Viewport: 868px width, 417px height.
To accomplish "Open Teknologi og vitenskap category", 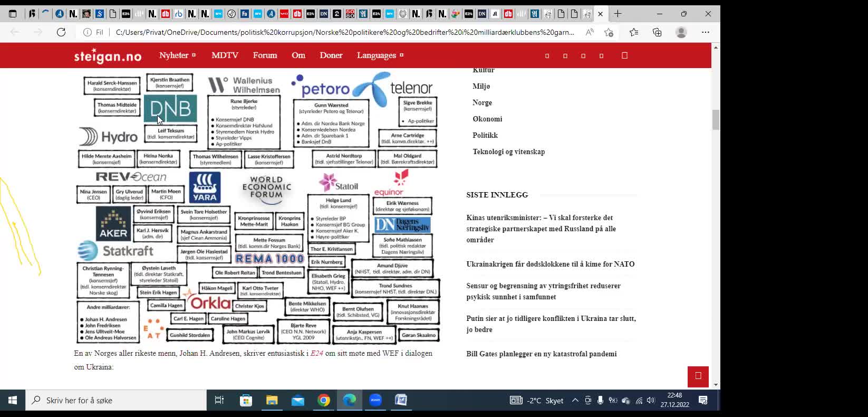I will tap(509, 151).
